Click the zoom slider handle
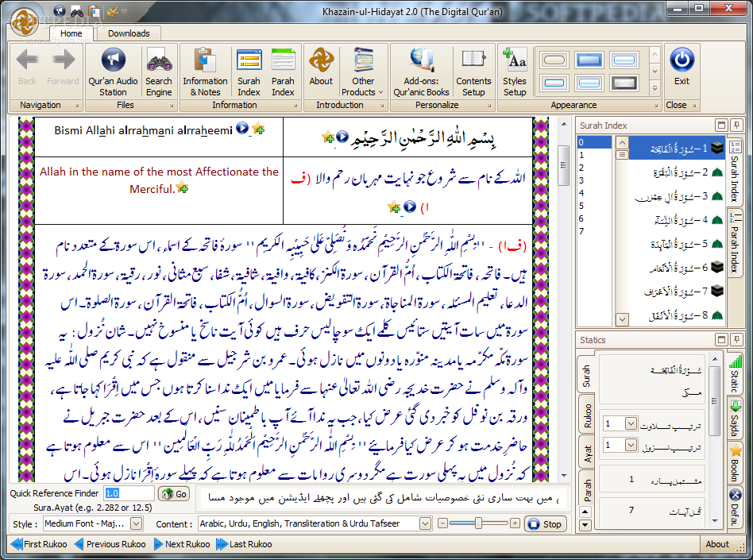This screenshot has width=753, height=560. pyautogui.click(x=478, y=523)
